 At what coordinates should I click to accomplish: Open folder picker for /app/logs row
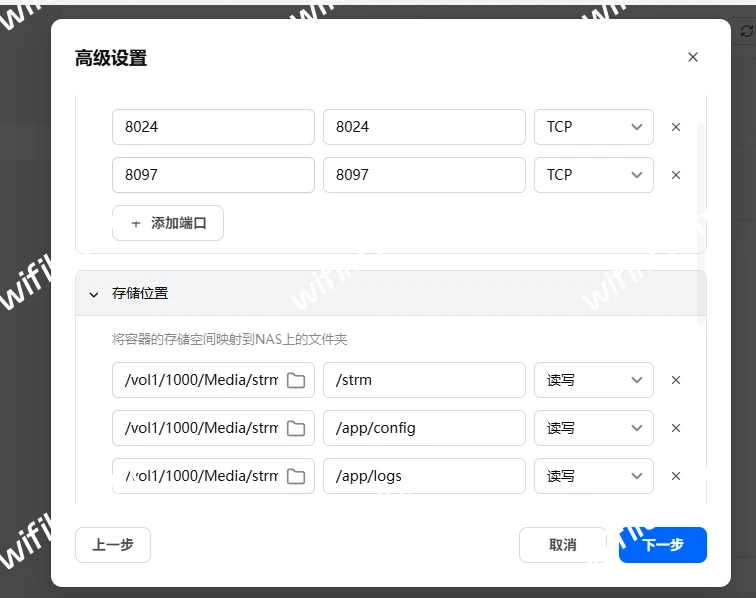(296, 476)
